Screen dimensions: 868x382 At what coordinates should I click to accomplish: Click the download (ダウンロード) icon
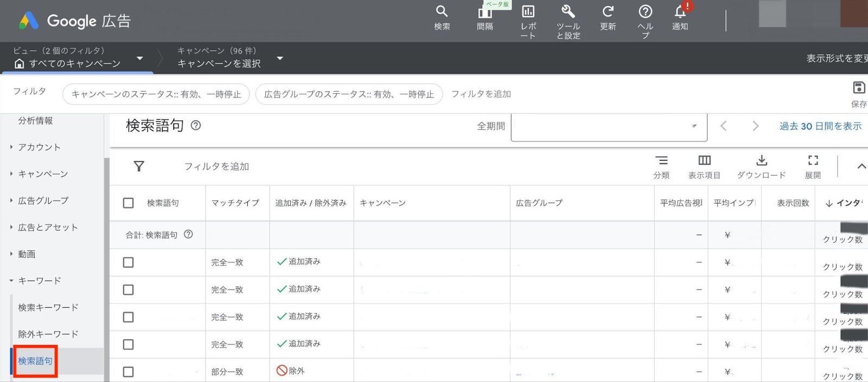coord(761,161)
